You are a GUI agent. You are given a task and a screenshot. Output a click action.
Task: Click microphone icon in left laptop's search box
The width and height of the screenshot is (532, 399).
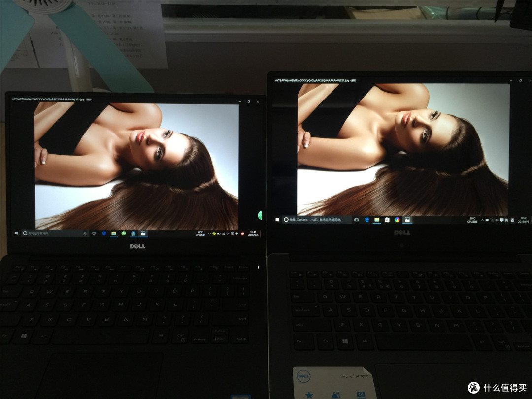[85, 233]
